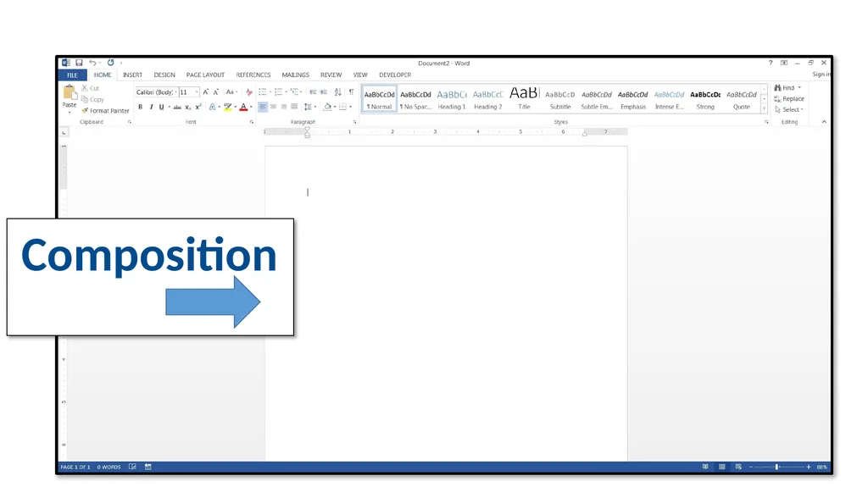Open the Select dropdown in Editing group
The image size is (868, 487).
tap(789, 109)
